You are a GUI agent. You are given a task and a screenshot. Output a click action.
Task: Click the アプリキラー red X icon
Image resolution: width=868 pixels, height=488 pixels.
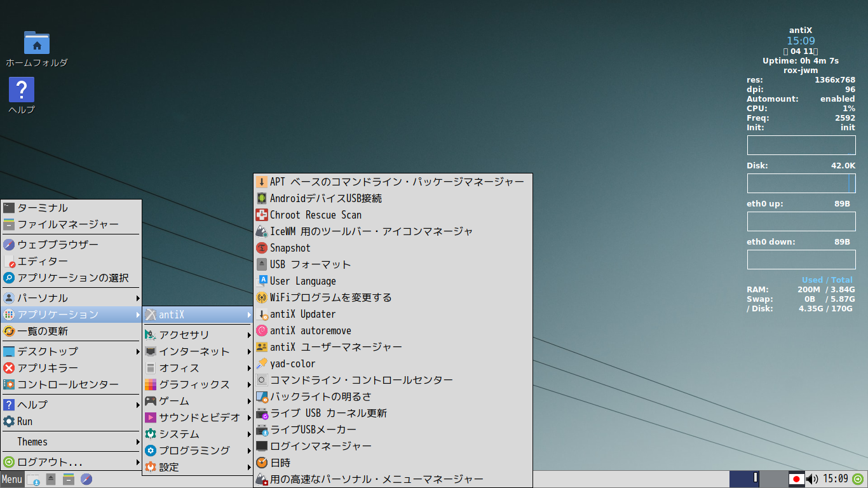click(9, 368)
